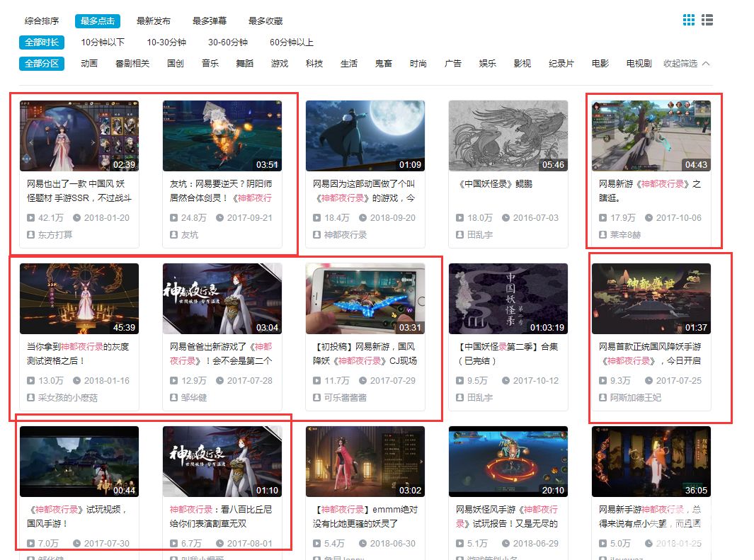Filter by the 时尚 category
754x560 pixels.
click(418, 64)
